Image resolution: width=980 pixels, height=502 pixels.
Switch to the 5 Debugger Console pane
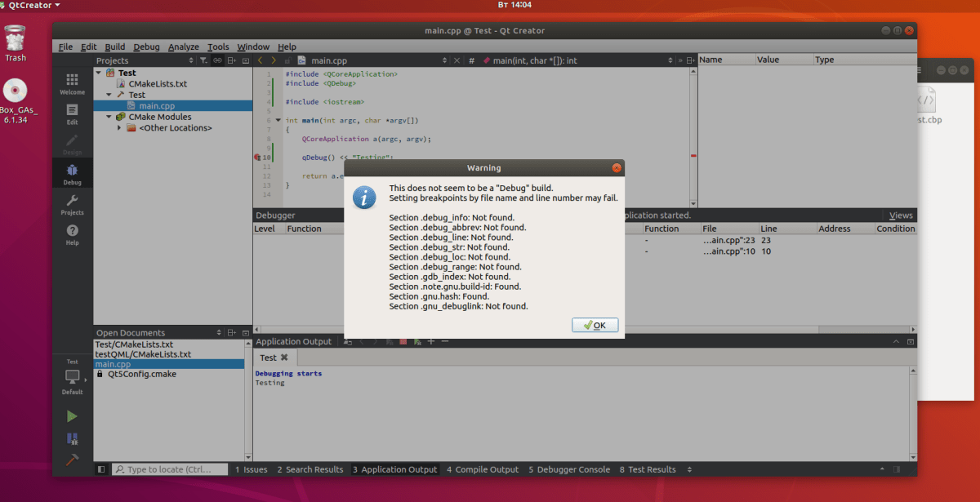click(x=568, y=469)
